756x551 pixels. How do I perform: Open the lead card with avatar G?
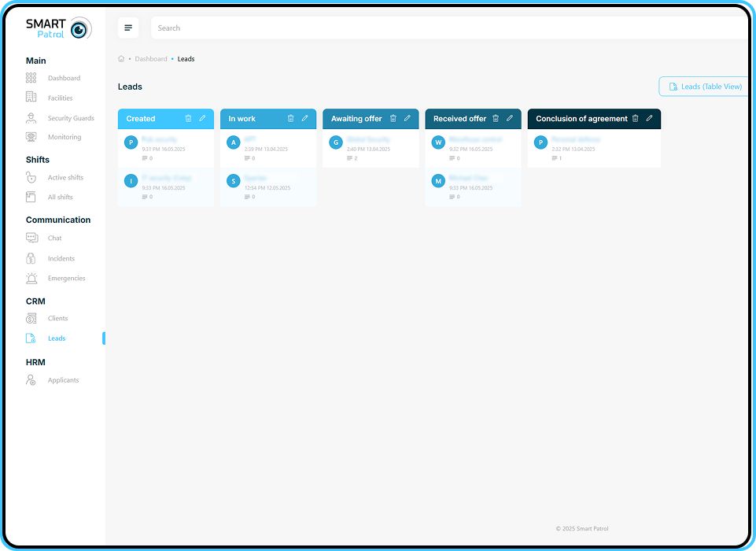click(371, 148)
